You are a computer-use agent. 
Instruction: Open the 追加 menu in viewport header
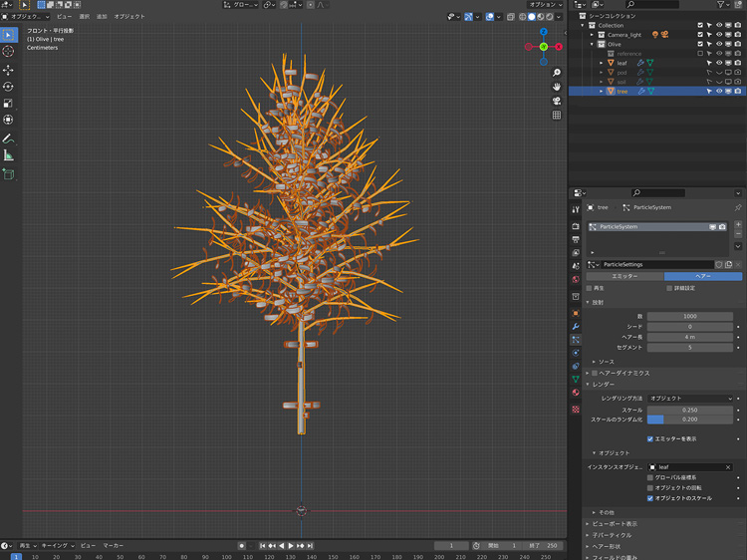[102, 17]
